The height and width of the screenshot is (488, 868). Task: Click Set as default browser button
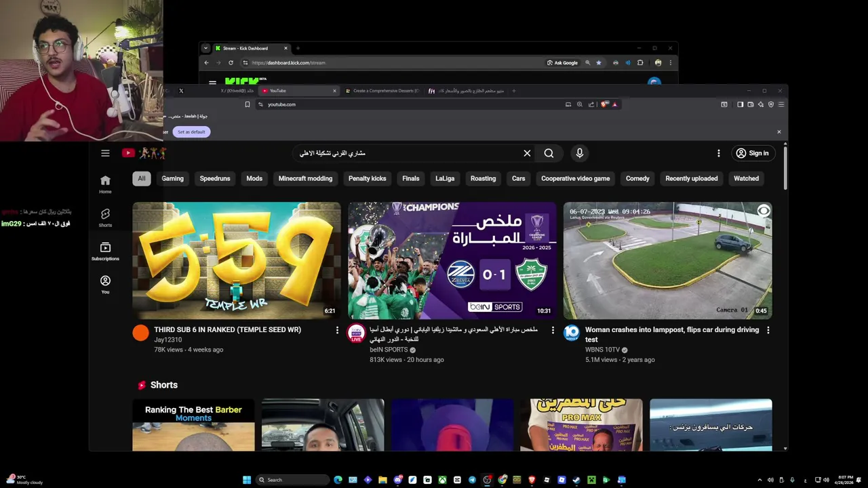[x=191, y=131]
